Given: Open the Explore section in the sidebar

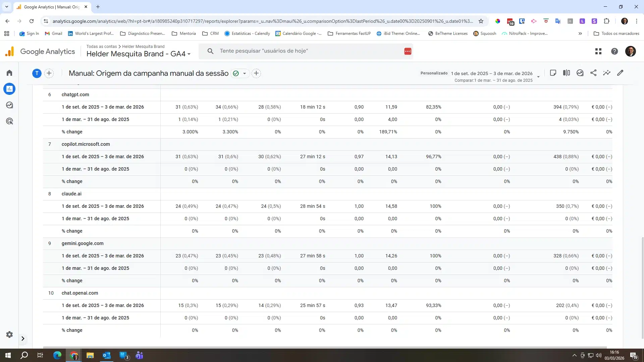Looking at the screenshot, I should tap(9, 105).
